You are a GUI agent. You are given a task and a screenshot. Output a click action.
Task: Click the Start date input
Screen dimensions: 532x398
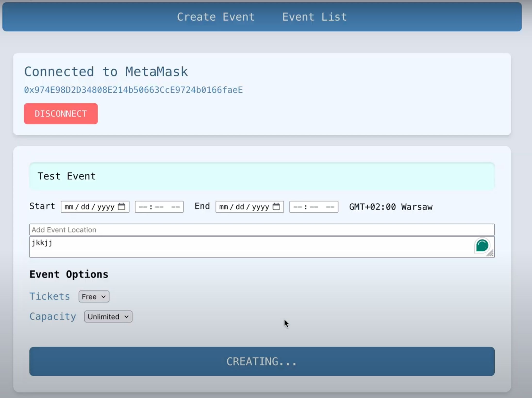coord(95,207)
